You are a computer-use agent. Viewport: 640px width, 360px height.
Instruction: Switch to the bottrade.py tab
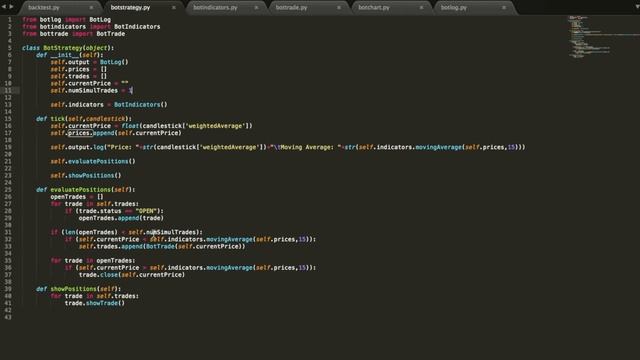click(x=291, y=7)
